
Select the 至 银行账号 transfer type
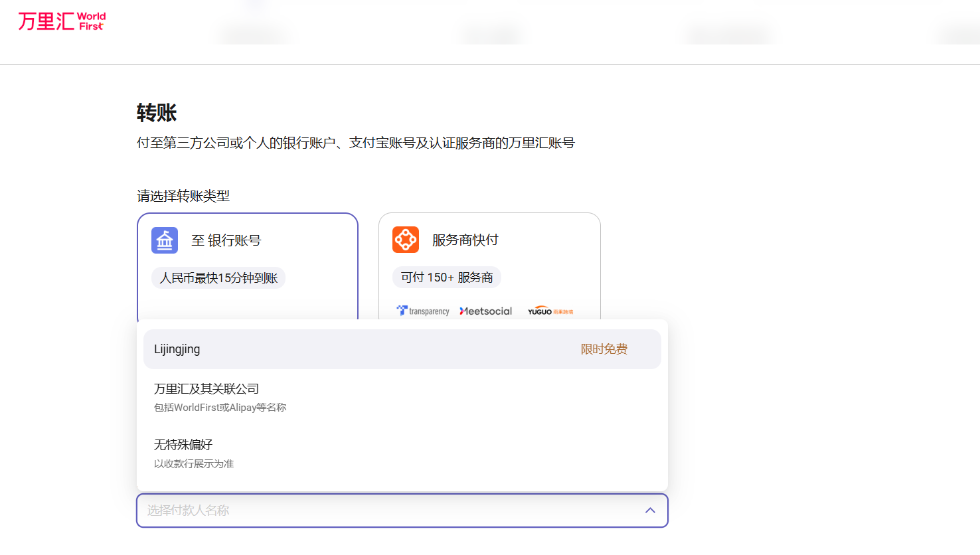click(226, 240)
